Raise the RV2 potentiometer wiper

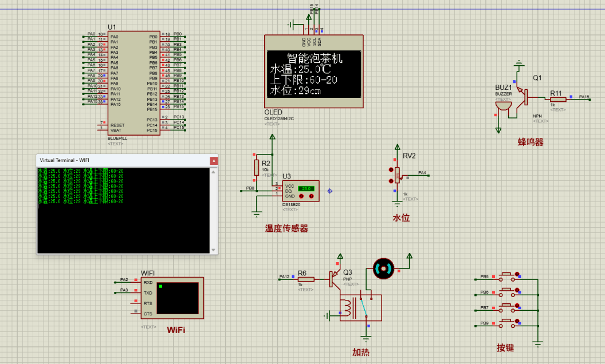click(391, 169)
